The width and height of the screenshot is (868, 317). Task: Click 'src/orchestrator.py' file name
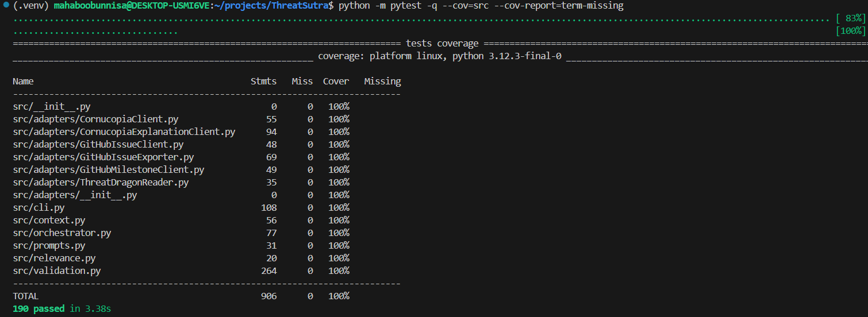click(x=62, y=233)
